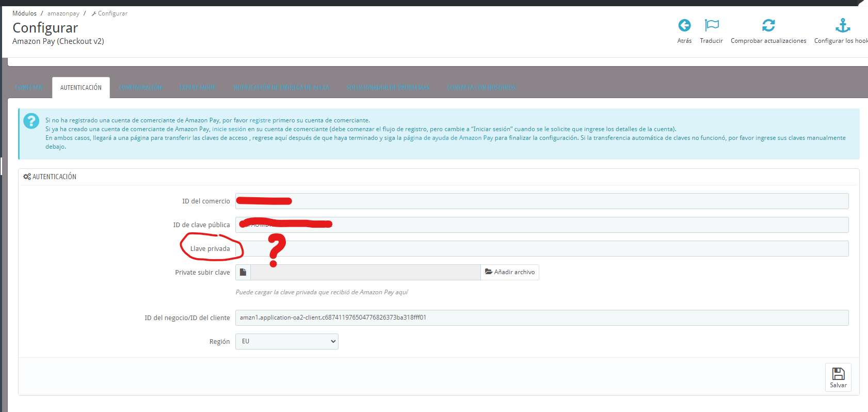Open Configurar los hooks anchor icon
868x412 pixels.
coord(843,25)
